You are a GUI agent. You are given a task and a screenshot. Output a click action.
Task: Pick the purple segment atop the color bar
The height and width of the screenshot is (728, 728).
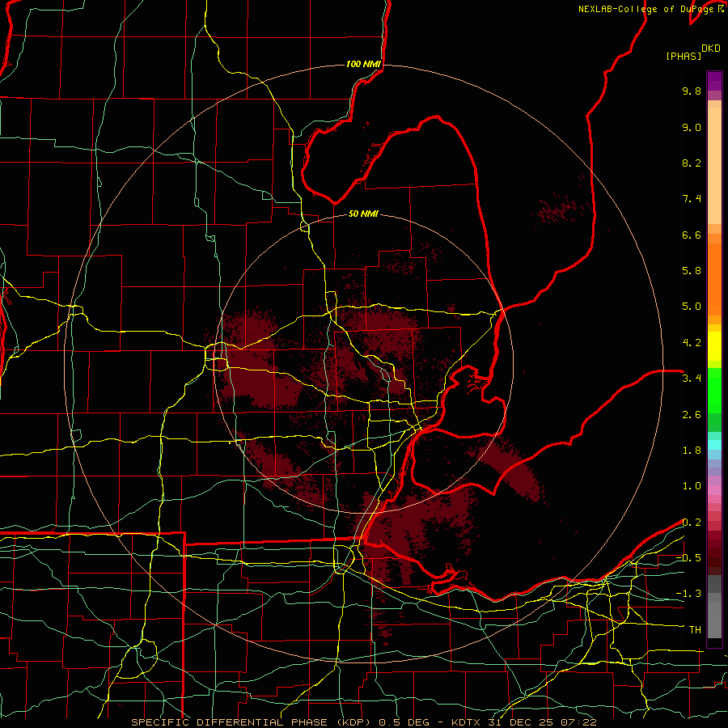tap(714, 81)
